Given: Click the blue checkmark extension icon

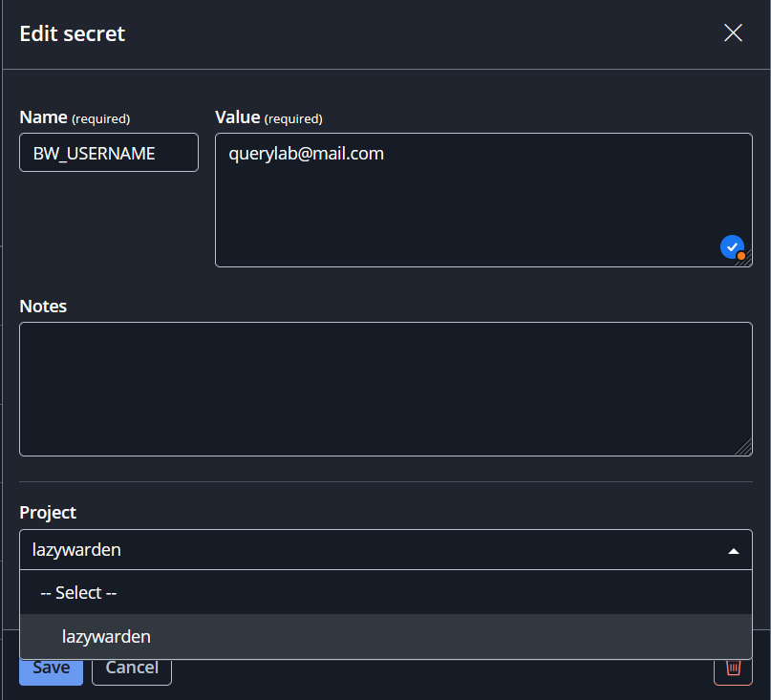Looking at the screenshot, I should click(732, 246).
